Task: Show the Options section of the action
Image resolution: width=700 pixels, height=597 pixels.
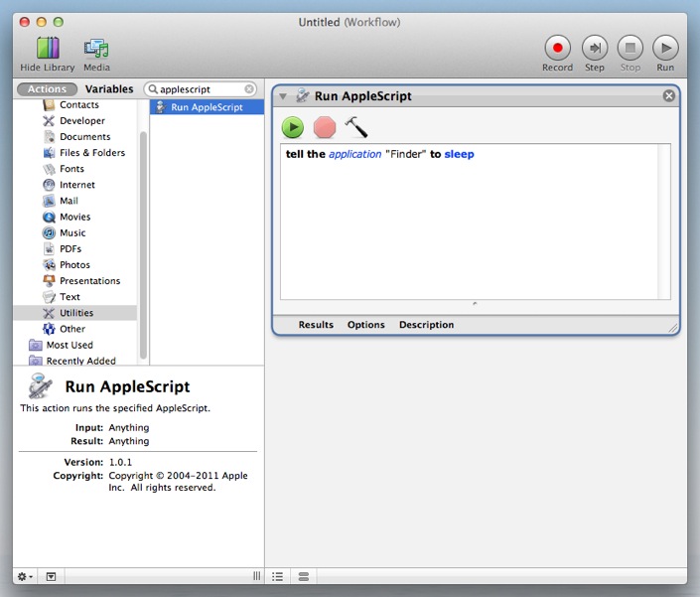Action: coord(366,325)
